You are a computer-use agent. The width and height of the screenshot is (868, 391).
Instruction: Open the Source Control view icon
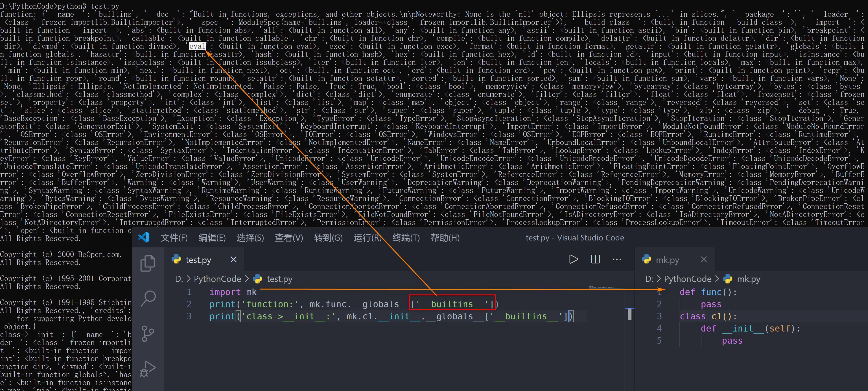(x=148, y=333)
